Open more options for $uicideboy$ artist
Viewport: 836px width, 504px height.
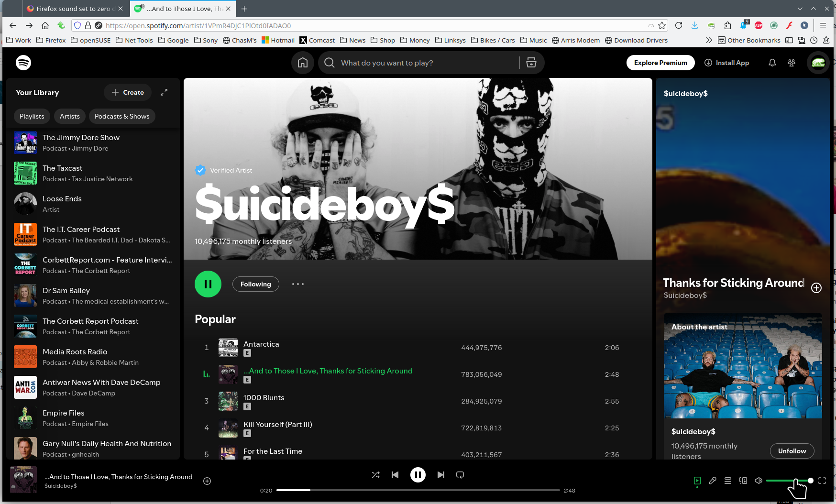[298, 284]
